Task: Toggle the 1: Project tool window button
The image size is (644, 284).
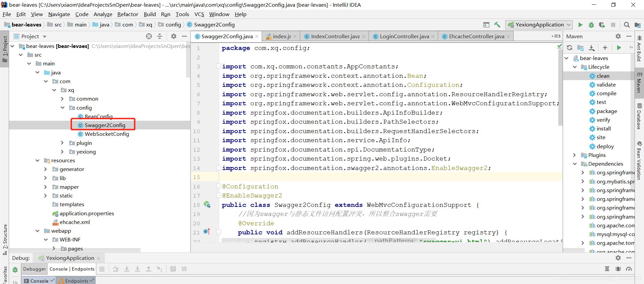Action: point(5,49)
